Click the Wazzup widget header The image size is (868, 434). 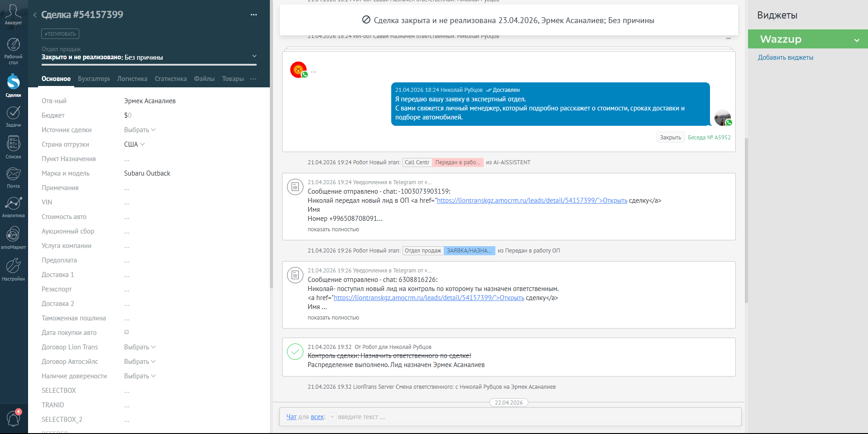click(x=808, y=39)
